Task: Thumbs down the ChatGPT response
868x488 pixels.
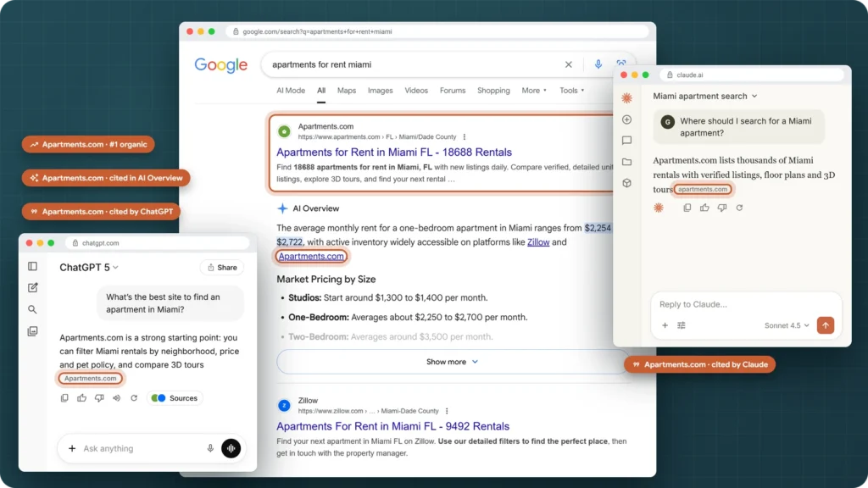Action: point(99,398)
